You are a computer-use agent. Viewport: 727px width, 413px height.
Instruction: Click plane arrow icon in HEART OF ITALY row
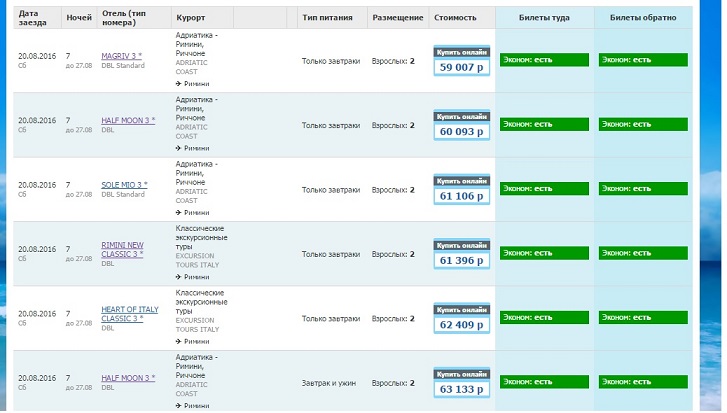click(x=179, y=342)
